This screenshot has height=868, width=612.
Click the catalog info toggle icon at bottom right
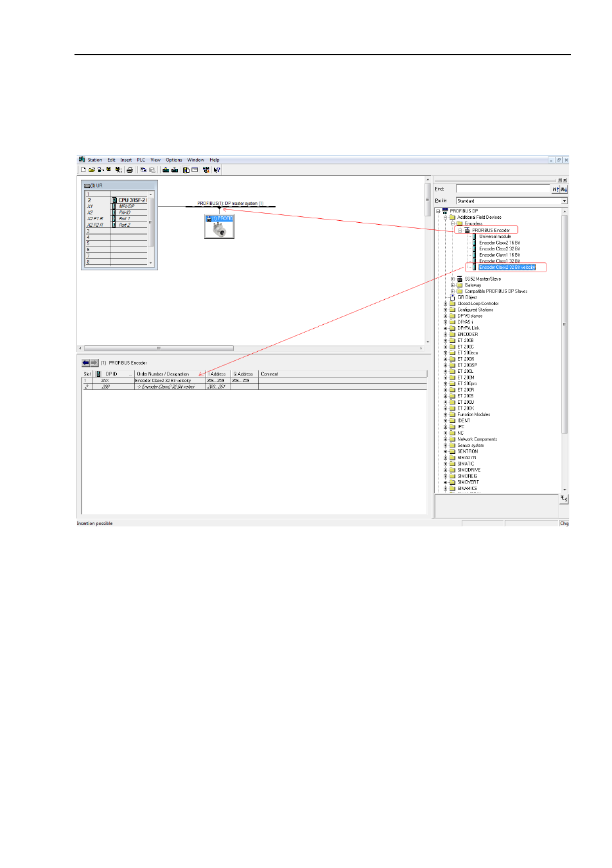tap(564, 499)
